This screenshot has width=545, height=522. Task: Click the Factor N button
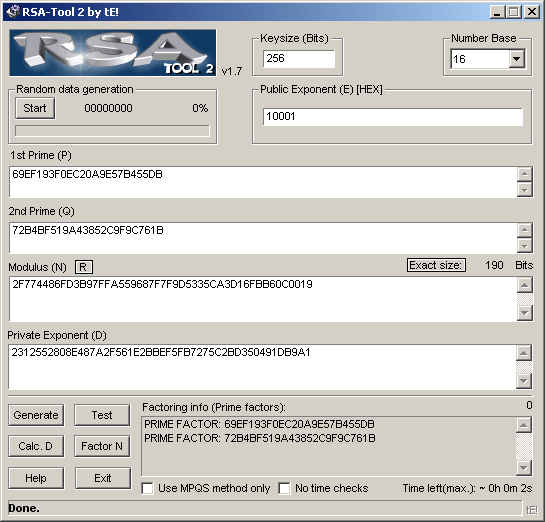click(102, 446)
